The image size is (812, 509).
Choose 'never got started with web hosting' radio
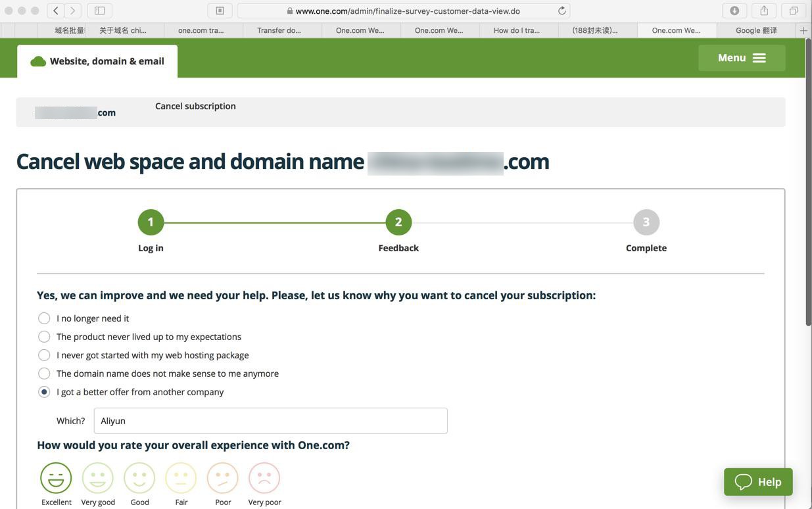pyautogui.click(x=44, y=355)
